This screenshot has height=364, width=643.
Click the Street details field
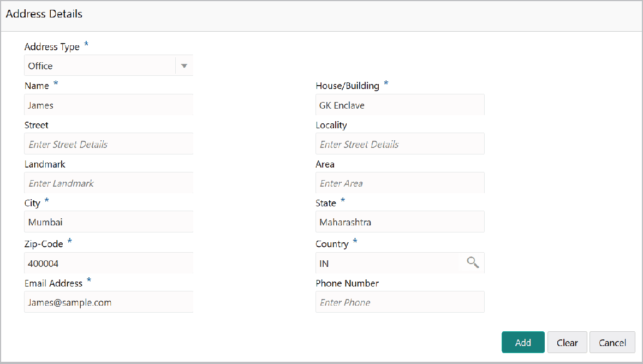pos(109,144)
